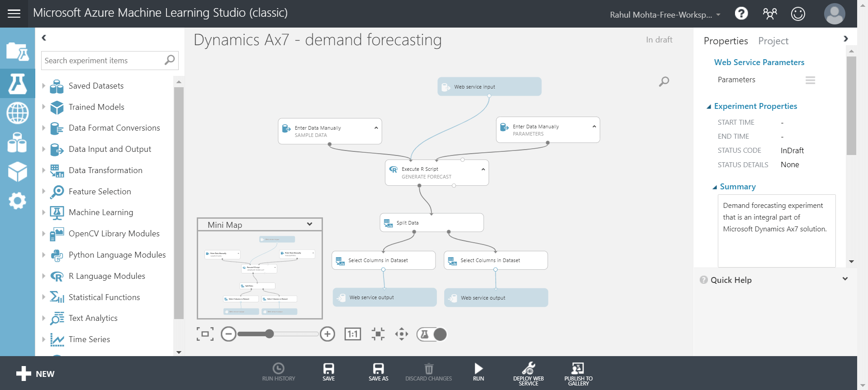
Task: Collapse the Quick Help panel
Action: click(845, 279)
